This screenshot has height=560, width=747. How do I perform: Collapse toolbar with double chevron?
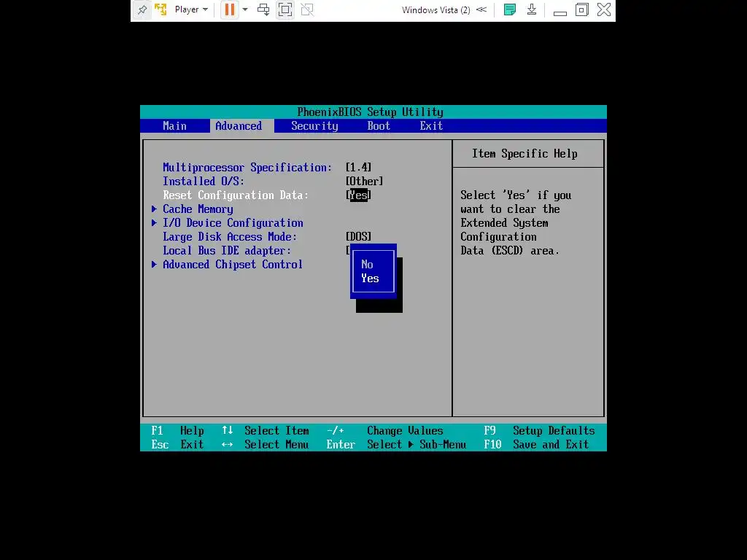pyautogui.click(x=481, y=9)
